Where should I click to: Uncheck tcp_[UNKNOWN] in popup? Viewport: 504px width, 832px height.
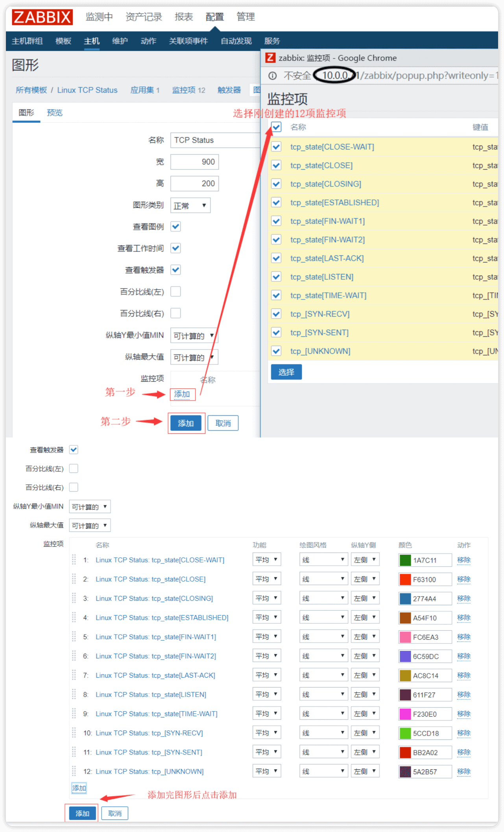pyautogui.click(x=276, y=351)
